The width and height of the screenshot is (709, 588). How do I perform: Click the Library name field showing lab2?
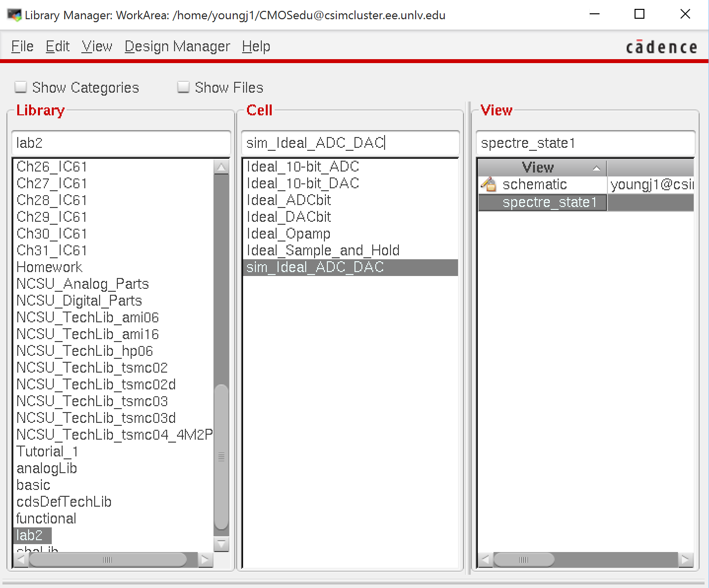point(120,143)
